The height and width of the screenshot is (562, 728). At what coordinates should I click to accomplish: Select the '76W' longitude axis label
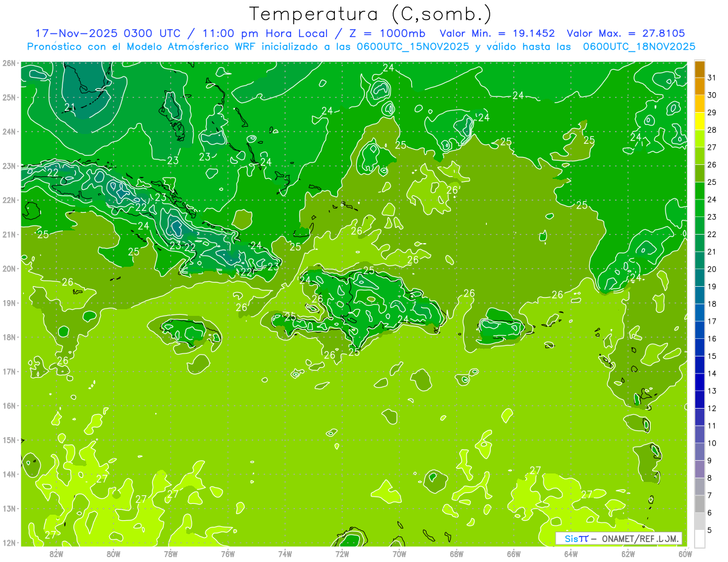point(228,554)
